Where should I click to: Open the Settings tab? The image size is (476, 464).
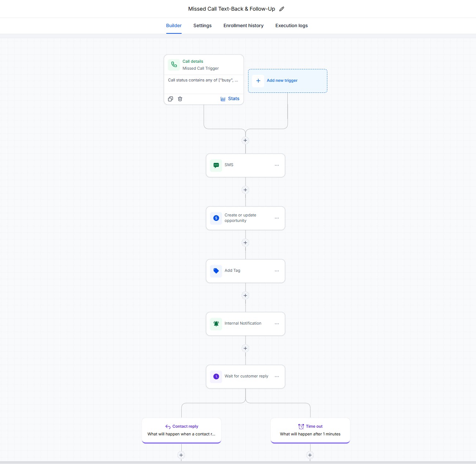pos(203,26)
